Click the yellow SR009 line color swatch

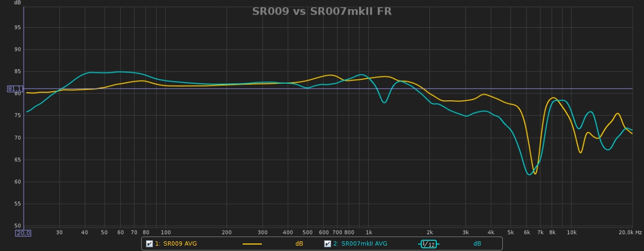coord(252,244)
